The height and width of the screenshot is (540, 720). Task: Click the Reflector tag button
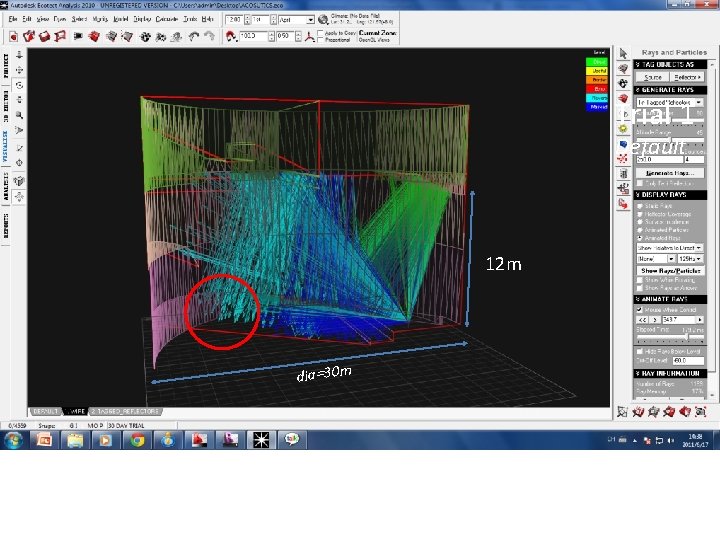pos(687,77)
